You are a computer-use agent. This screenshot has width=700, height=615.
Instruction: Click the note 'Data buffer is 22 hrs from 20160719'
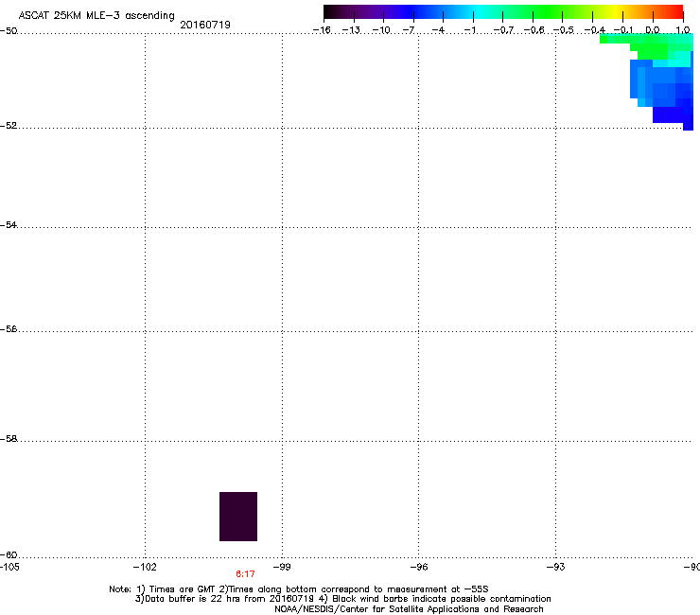(x=225, y=599)
